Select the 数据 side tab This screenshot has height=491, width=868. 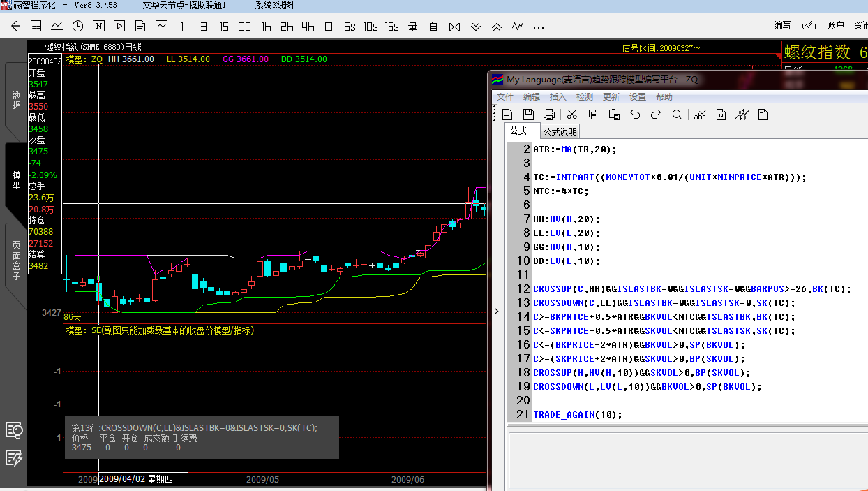16,101
